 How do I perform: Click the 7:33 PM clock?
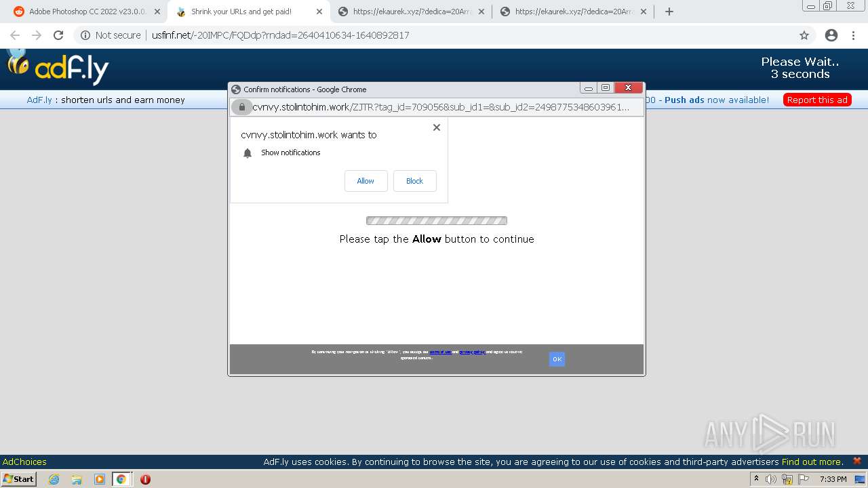pos(833,479)
